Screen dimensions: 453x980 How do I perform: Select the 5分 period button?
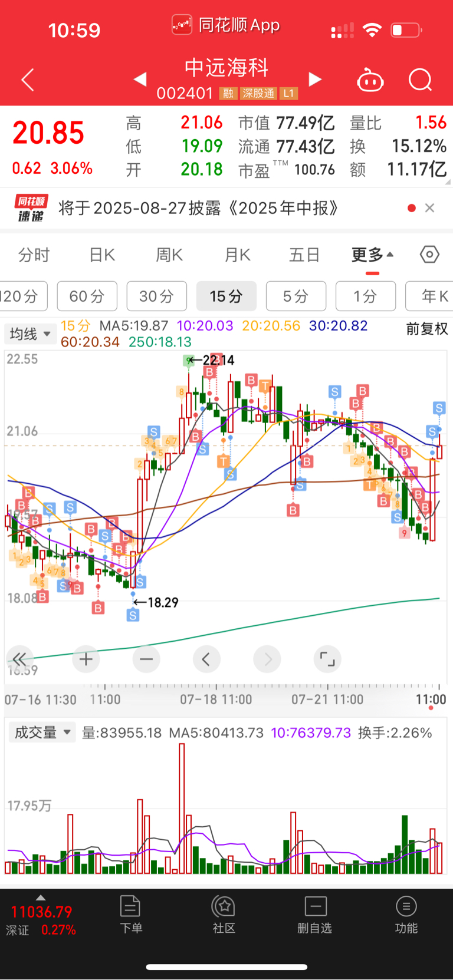(x=296, y=296)
